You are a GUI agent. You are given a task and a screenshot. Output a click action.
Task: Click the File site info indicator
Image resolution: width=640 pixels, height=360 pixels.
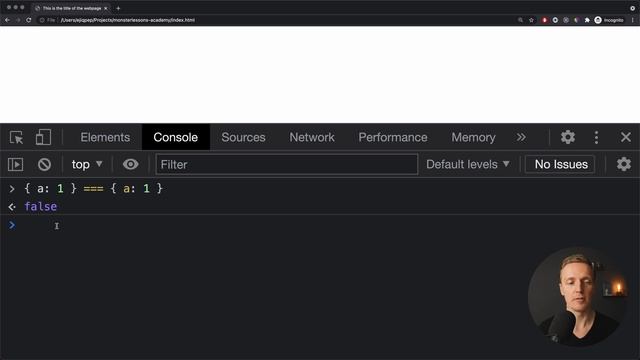(47, 20)
